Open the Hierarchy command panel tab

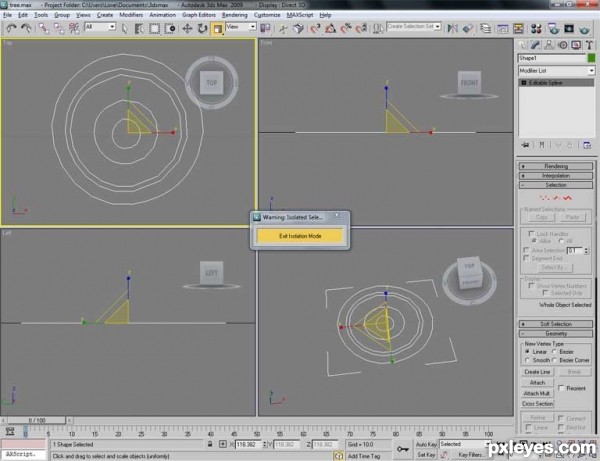[549, 45]
